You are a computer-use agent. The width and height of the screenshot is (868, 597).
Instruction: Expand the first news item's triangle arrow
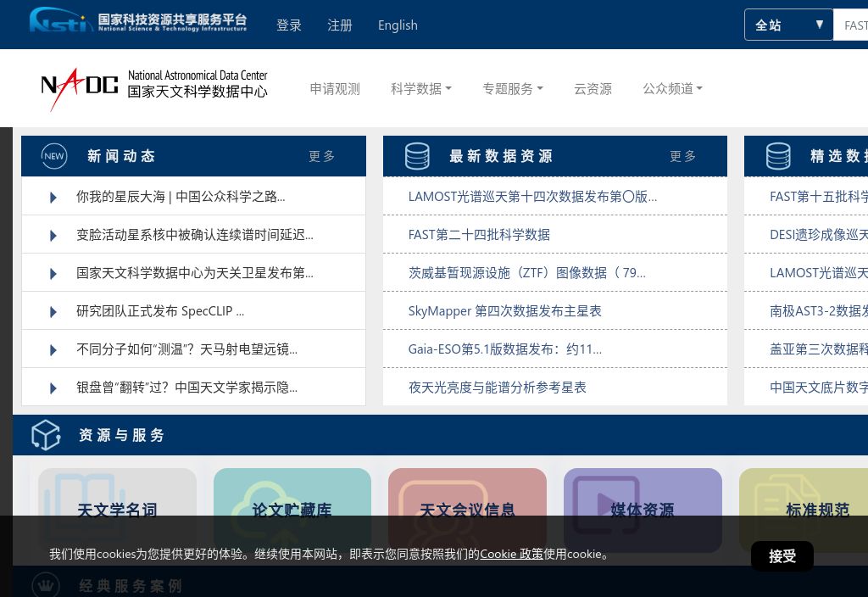(53, 197)
